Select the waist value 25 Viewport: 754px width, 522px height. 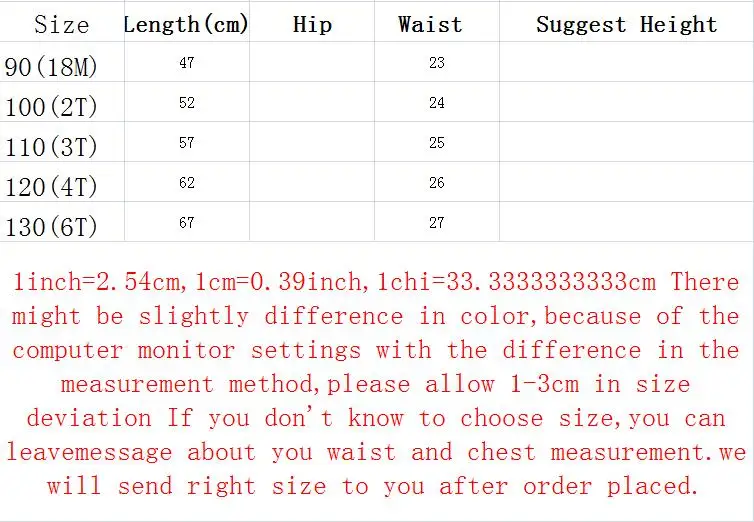437,142
